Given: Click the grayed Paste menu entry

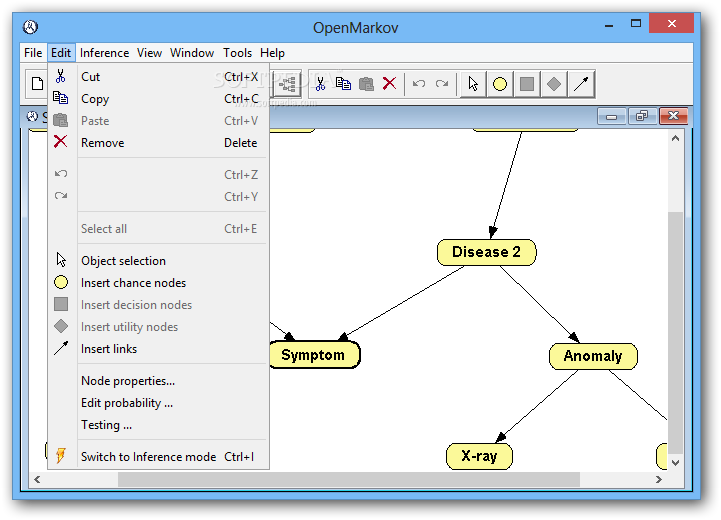Looking at the screenshot, I should 158,121.
